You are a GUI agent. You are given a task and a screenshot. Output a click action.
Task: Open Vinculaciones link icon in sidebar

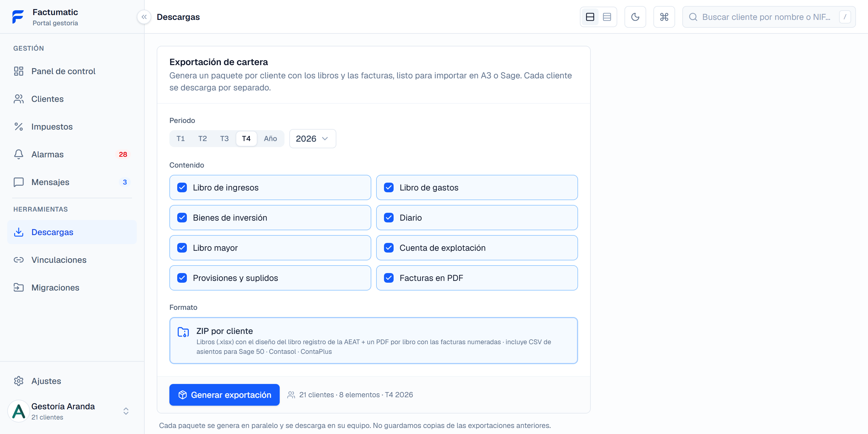[x=18, y=260]
